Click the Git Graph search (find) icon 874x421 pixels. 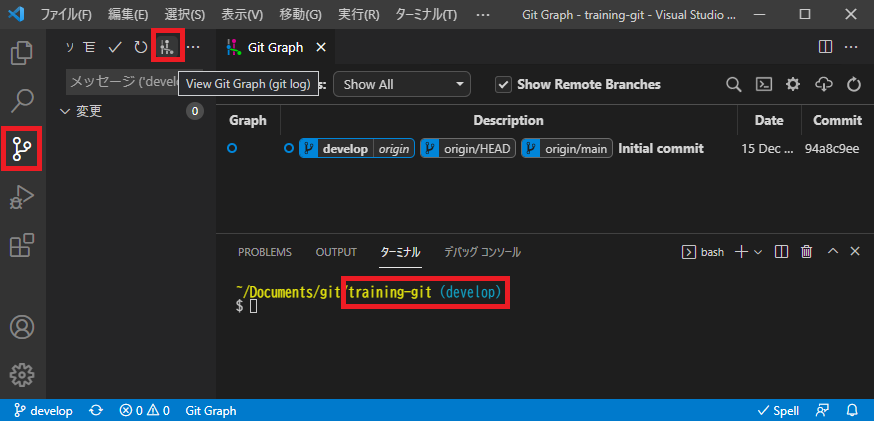(734, 84)
